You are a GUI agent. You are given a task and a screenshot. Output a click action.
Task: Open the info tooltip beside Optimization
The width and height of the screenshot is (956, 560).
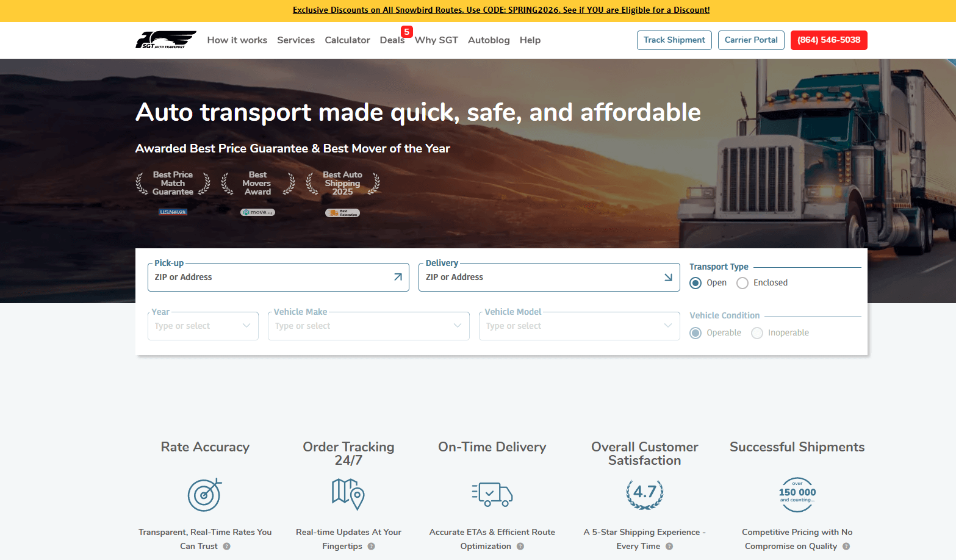pyautogui.click(x=520, y=547)
